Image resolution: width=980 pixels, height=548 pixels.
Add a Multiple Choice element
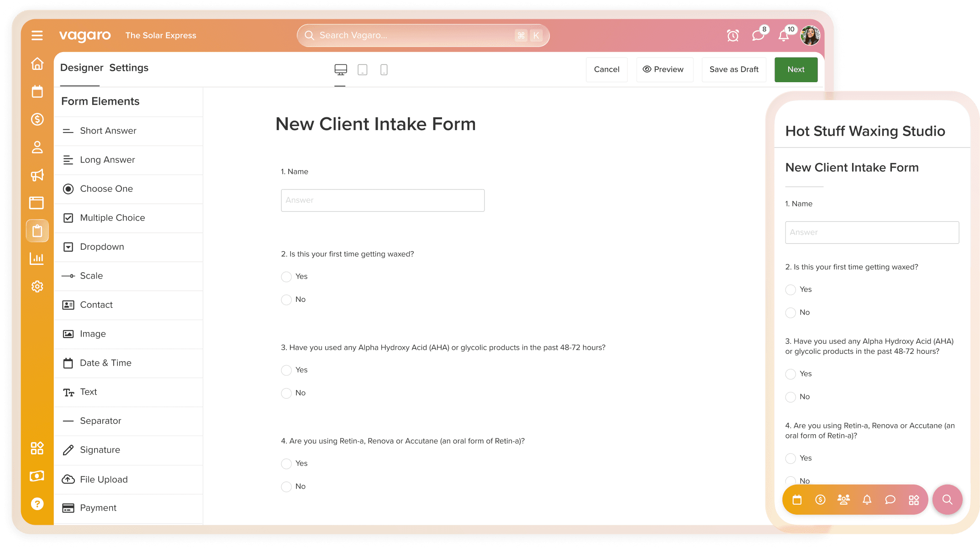click(112, 218)
